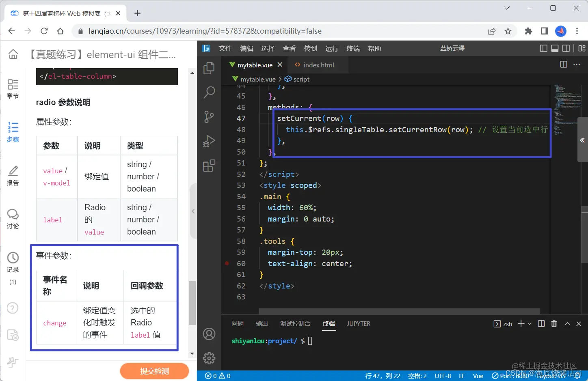Open the 终端 menu in the menu bar
588x381 pixels.
tap(353, 48)
